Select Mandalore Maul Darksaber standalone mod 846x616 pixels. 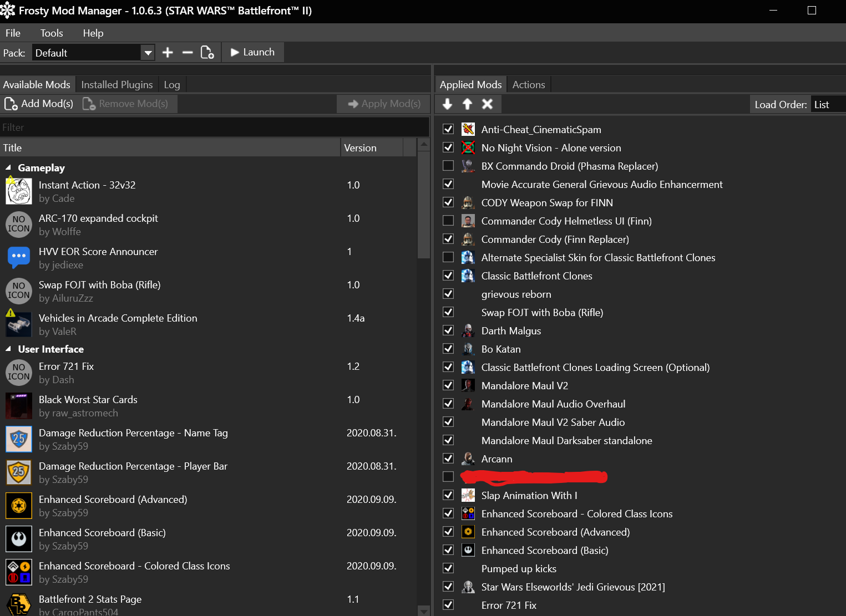pos(566,440)
